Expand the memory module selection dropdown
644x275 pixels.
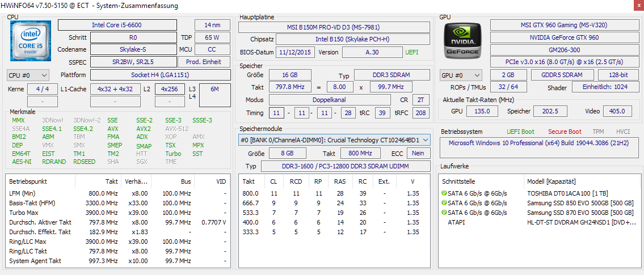(335, 140)
